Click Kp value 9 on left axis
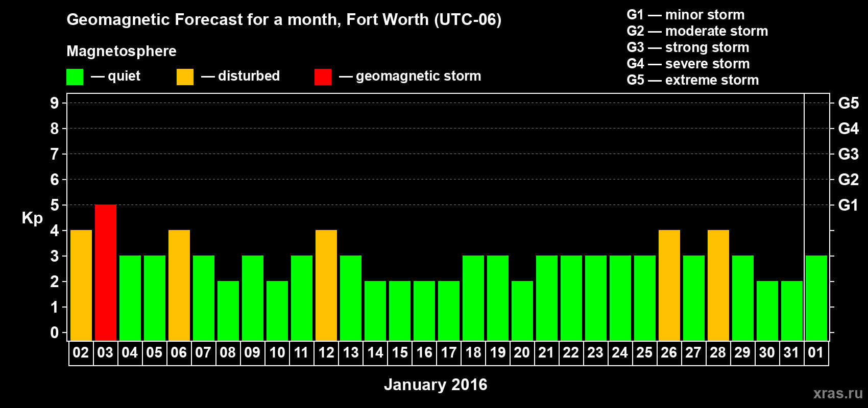The height and width of the screenshot is (408, 868). [x=54, y=103]
